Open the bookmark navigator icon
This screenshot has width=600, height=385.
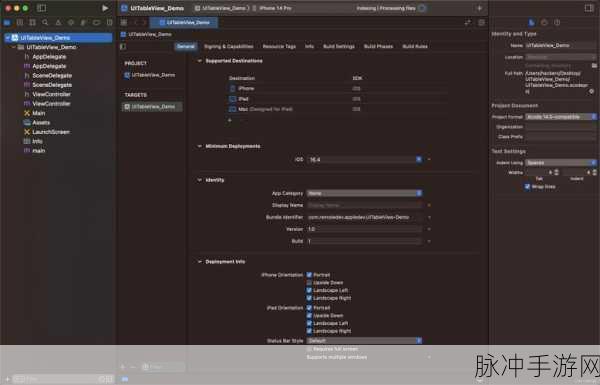(33, 23)
